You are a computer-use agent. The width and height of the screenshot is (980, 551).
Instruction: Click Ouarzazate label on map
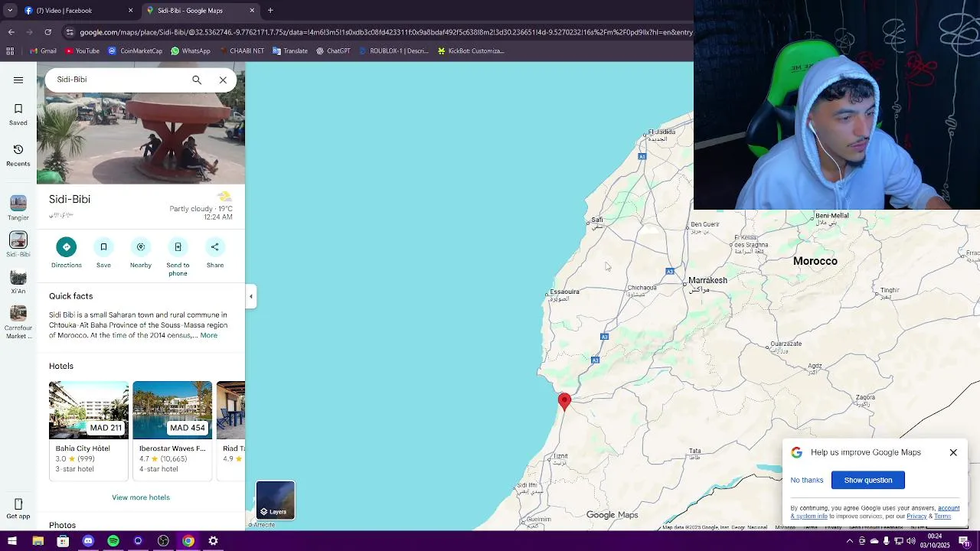point(786,344)
